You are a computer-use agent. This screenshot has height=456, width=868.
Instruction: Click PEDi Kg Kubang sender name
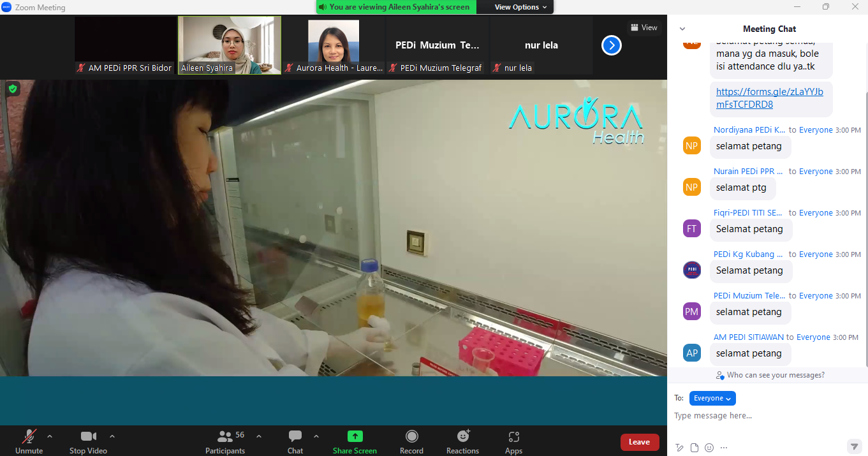point(748,254)
